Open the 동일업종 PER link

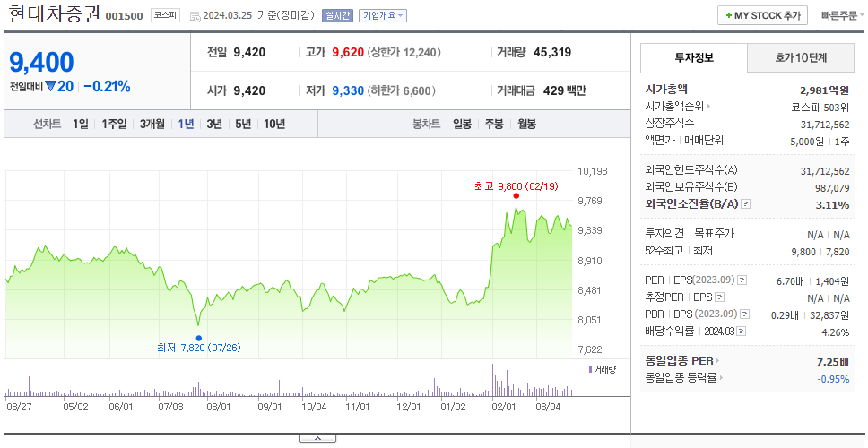tap(679, 361)
